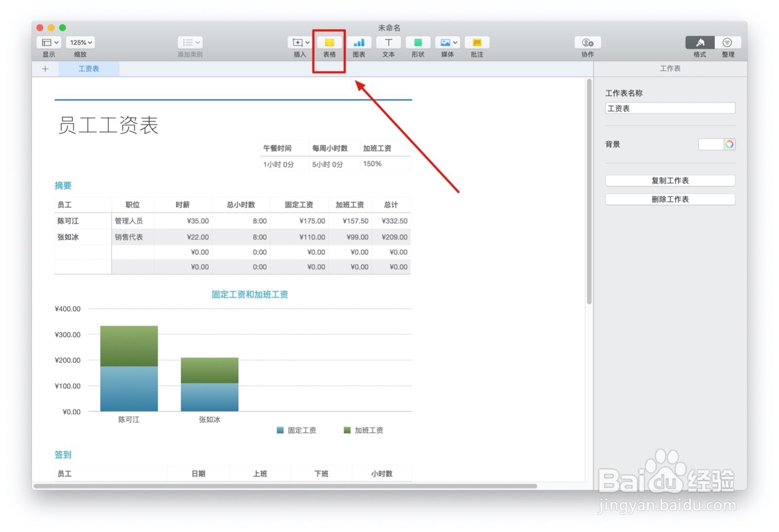779x532 pixels.
Task: Select the 管理人员 position cell
Action: point(132,221)
